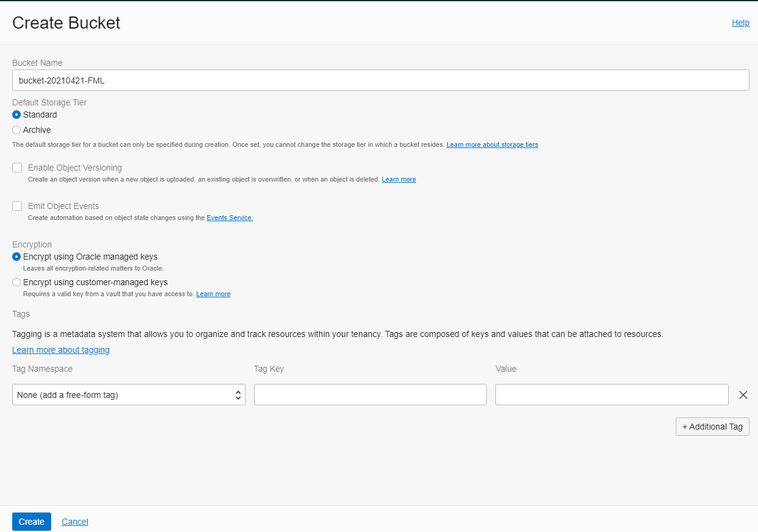Open the Help link

coord(740,23)
